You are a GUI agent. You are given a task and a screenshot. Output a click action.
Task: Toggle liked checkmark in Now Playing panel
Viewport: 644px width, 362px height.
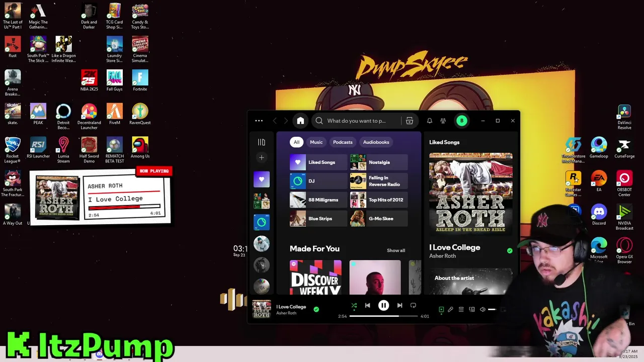coord(510,250)
